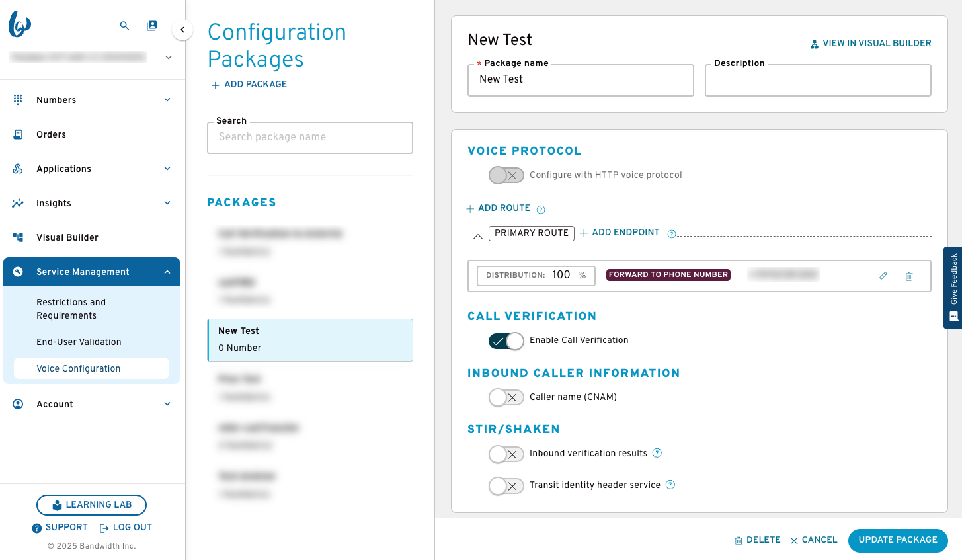Viewport: 962px width, 560px height.
Task: Click View in Visual Builder link
Action: (x=871, y=44)
